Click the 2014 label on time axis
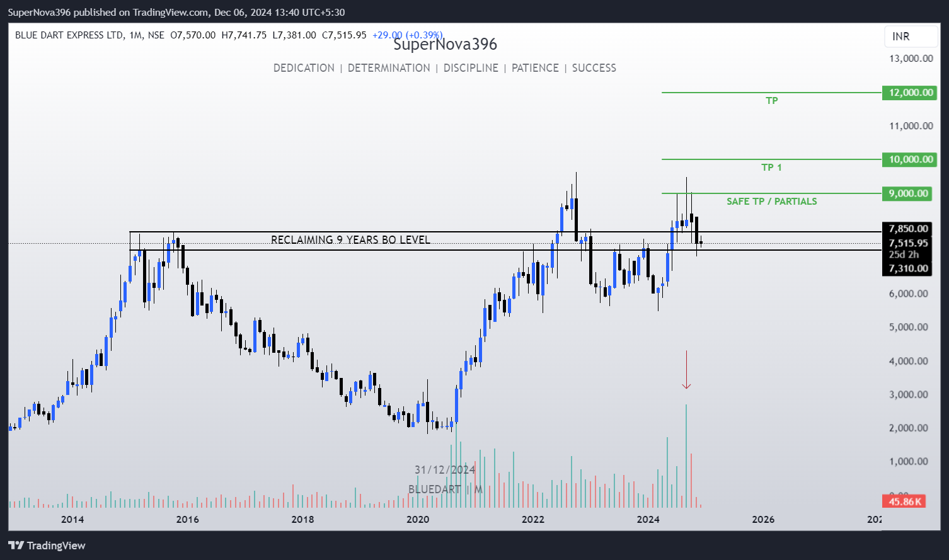 tap(72, 520)
